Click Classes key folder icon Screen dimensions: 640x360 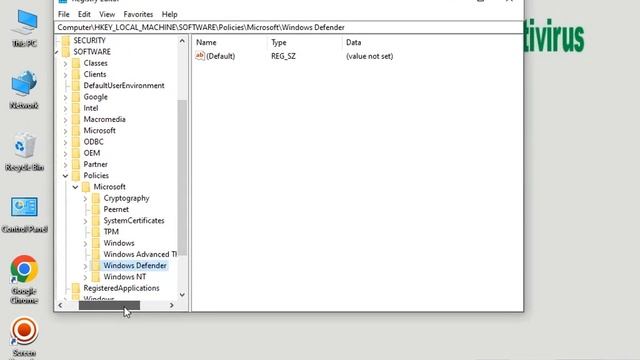[x=76, y=63]
